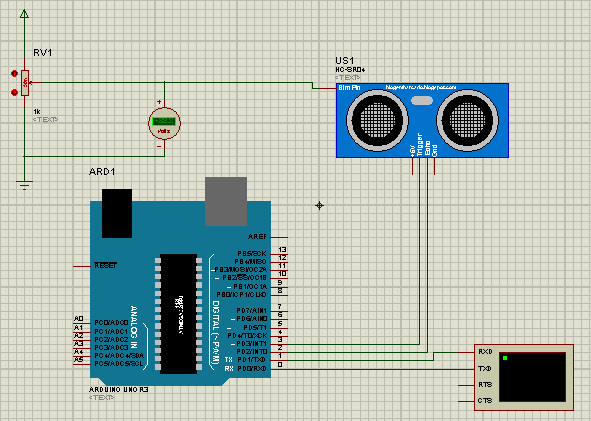
Task: Select the DC voltmeter instrument
Action: pyautogui.click(x=164, y=123)
